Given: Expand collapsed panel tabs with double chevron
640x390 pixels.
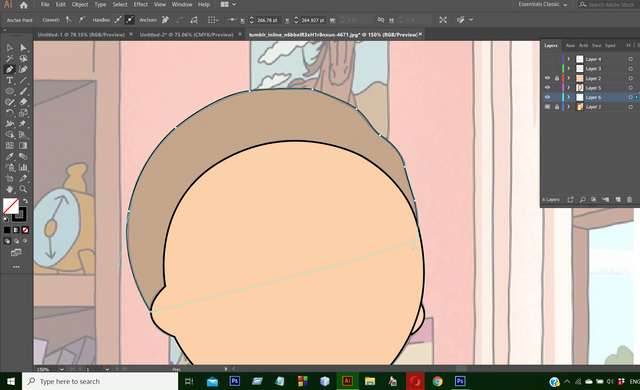Looking at the screenshot, I should point(629,45).
